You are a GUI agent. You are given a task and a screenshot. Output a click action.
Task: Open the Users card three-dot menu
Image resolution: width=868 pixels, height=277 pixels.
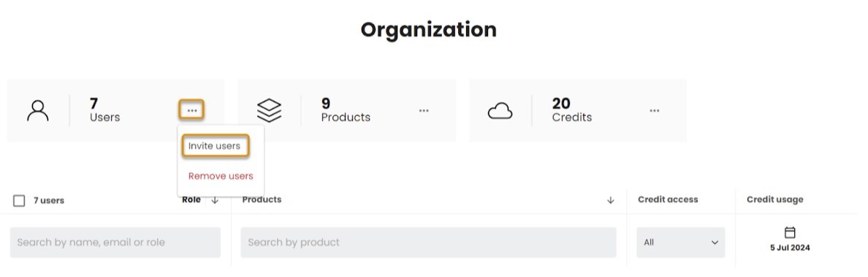tap(191, 110)
